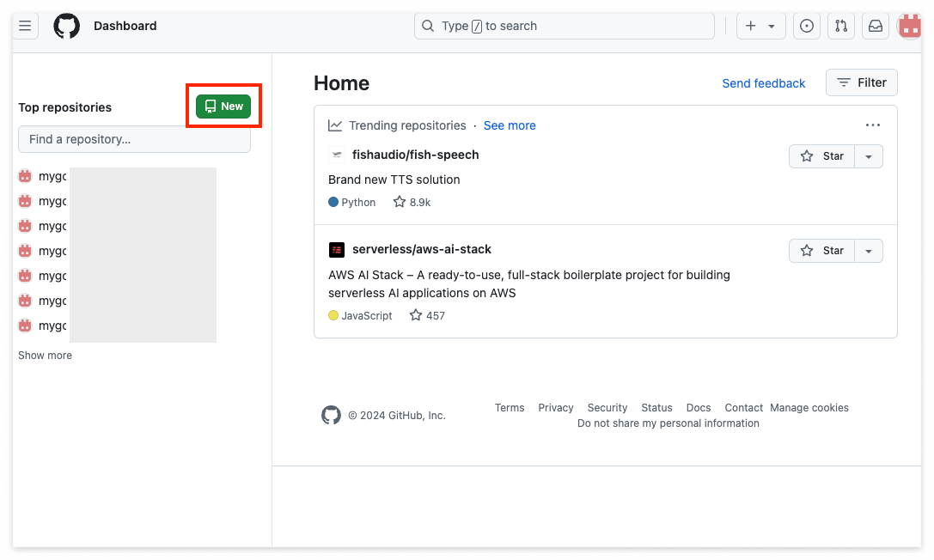Click the Top repositories heading
Viewport: 934px width, 560px height.
(x=65, y=107)
